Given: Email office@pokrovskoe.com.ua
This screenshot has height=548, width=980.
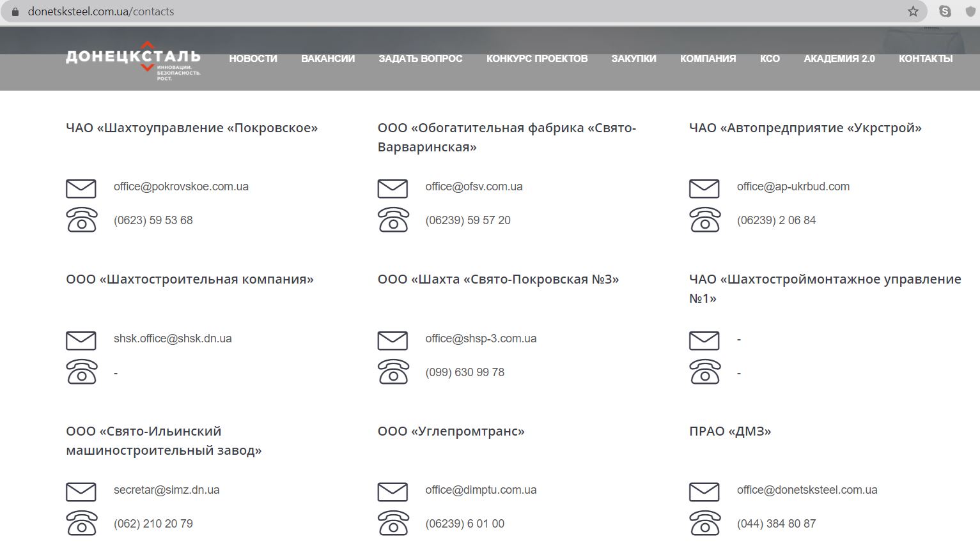Looking at the screenshot, I should click(x=181, y=186).
